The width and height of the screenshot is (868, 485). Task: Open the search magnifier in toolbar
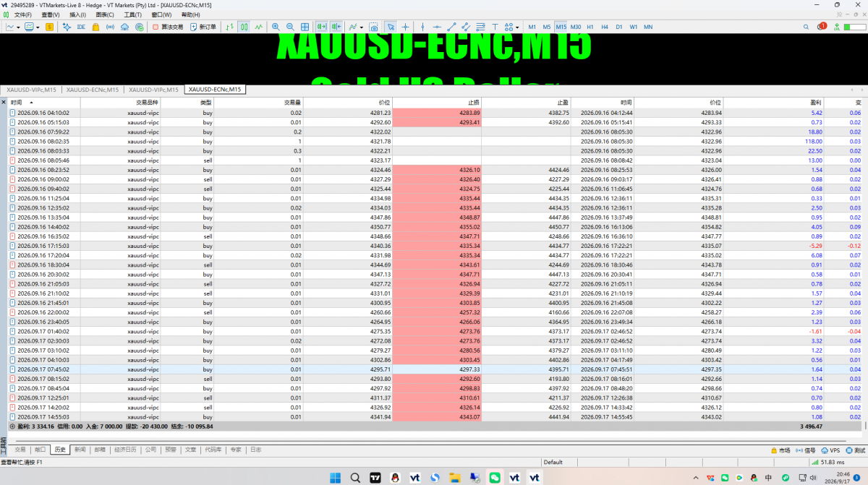(x=806, y=27)
